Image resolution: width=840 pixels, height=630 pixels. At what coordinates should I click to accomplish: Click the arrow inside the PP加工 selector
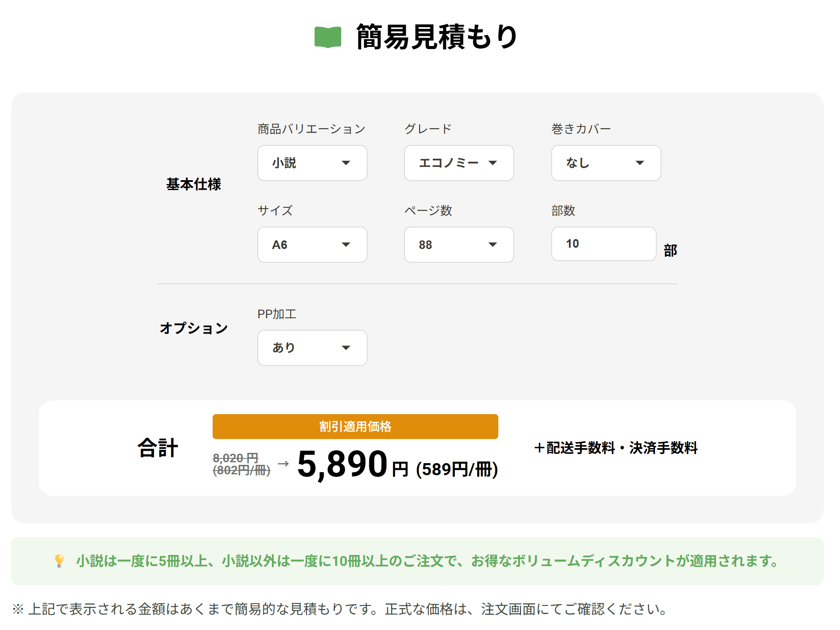(x=347, y=348)
